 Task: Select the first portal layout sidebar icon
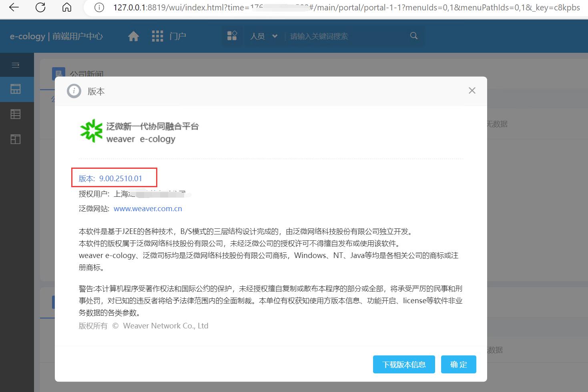(16, 89)
